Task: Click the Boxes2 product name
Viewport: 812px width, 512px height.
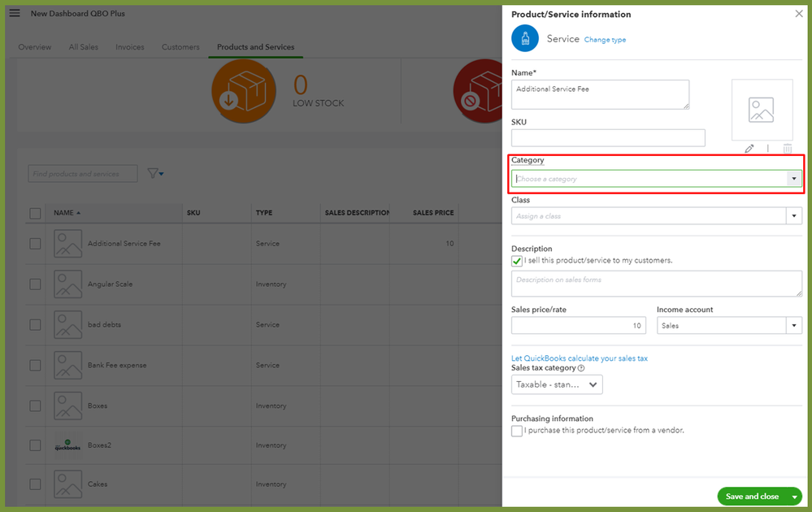Action: 99,445
